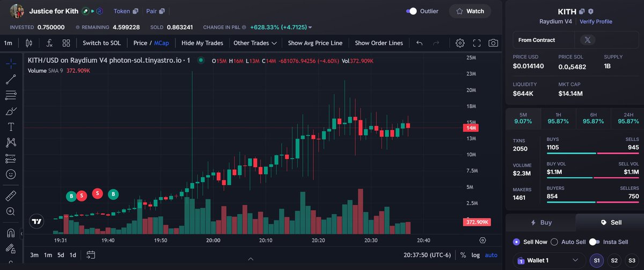Select the 5M stats tab
This screenshot has width=644, height=270.
(523, 117)
